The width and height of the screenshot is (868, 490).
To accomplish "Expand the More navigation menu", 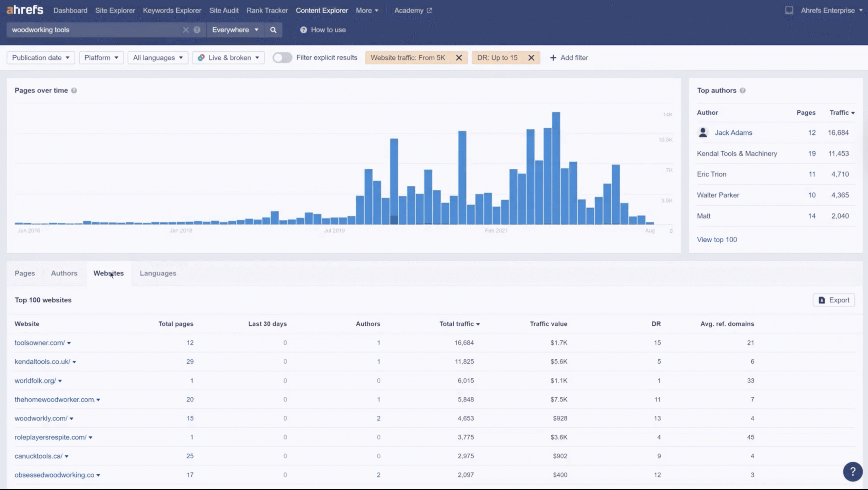I will [x=367, y=11].
